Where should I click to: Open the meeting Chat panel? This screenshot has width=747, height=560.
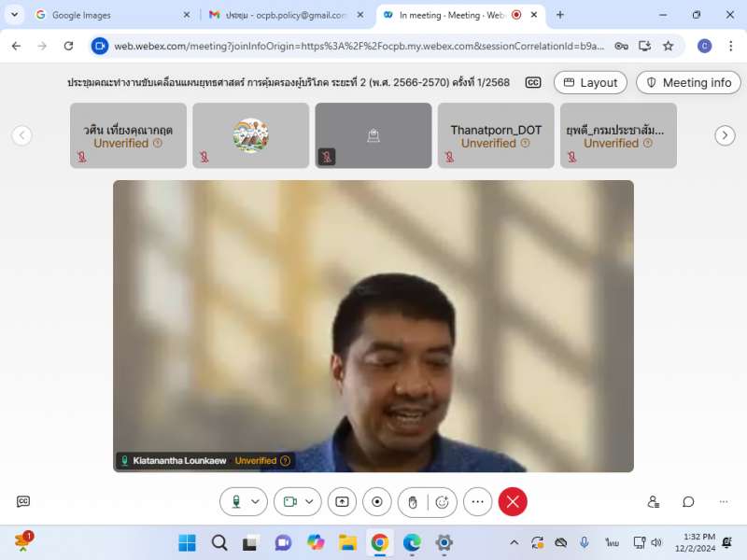click(688, 502)
